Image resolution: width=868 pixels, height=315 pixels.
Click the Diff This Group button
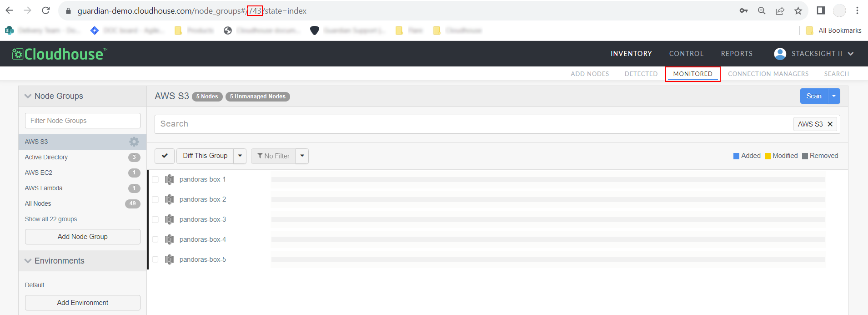205,156
